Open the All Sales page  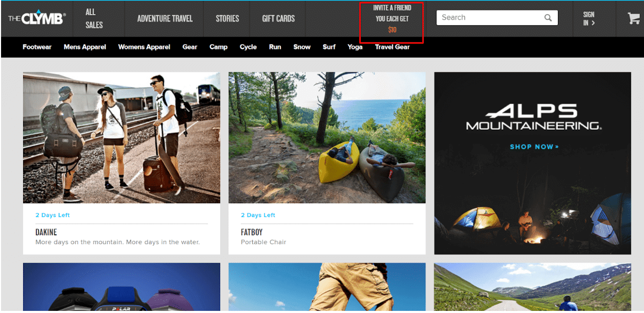pos(94,18)
